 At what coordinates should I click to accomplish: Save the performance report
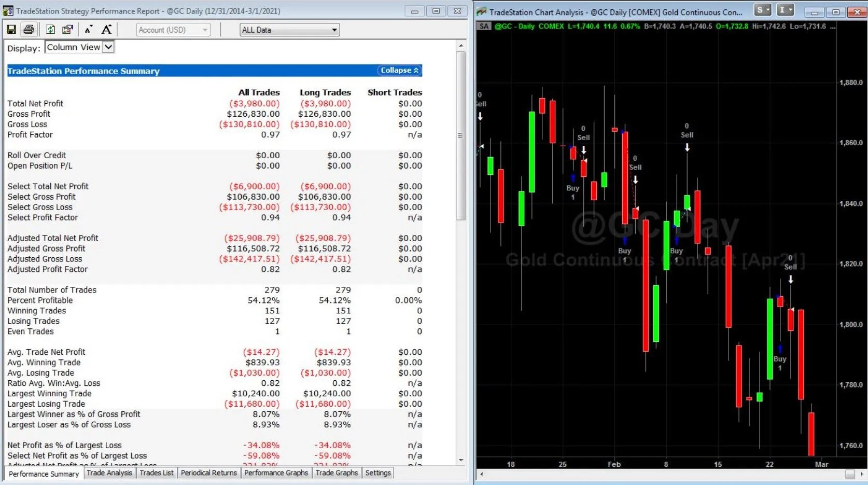pyautogui.click(x=11, y=29)
